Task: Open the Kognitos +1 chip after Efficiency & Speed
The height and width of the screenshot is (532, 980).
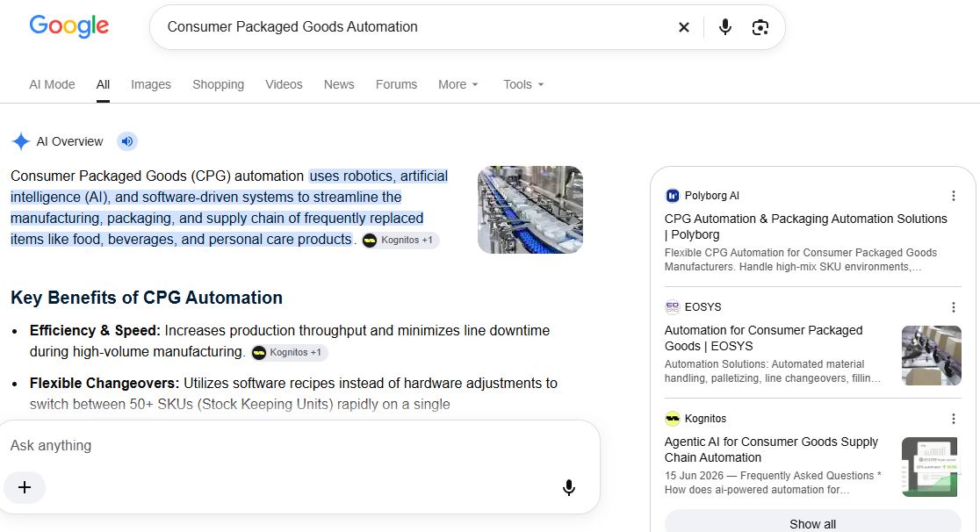Action: (290, 353)
